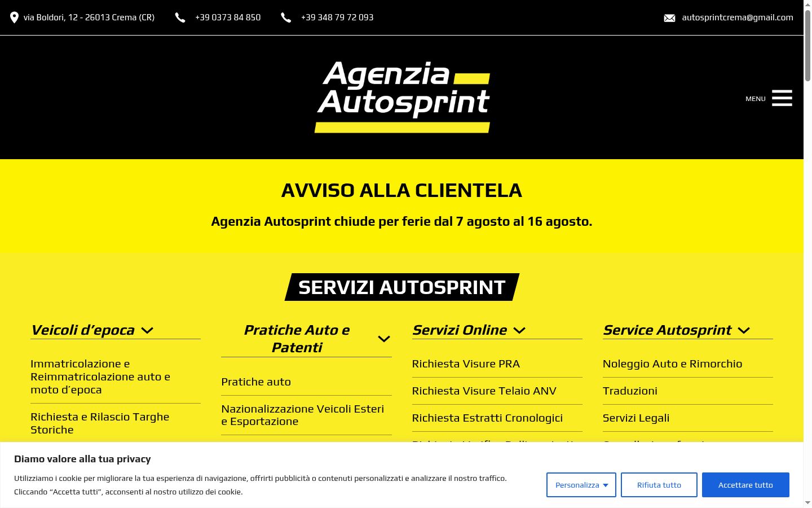Image resolution: width=812 pixels, height=508 pixels.
Task: Click the envelope icon beside the email address
Action: pyautogui.click(x=669, y=18)
